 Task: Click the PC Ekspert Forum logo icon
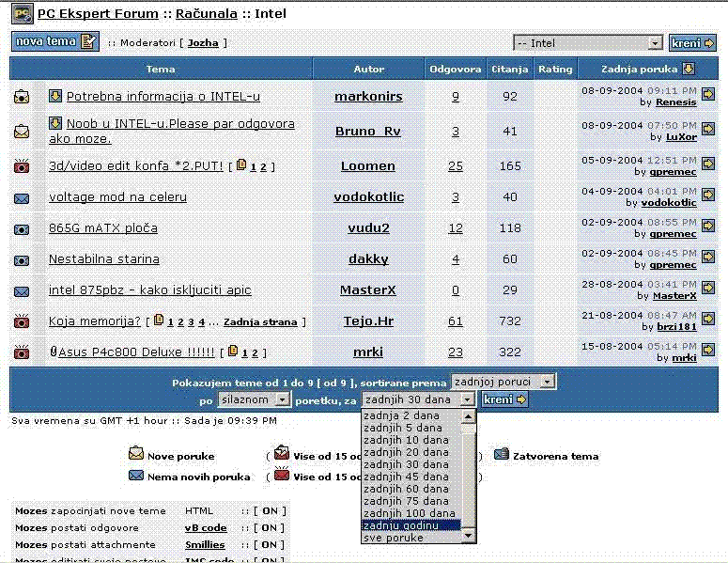21,14
